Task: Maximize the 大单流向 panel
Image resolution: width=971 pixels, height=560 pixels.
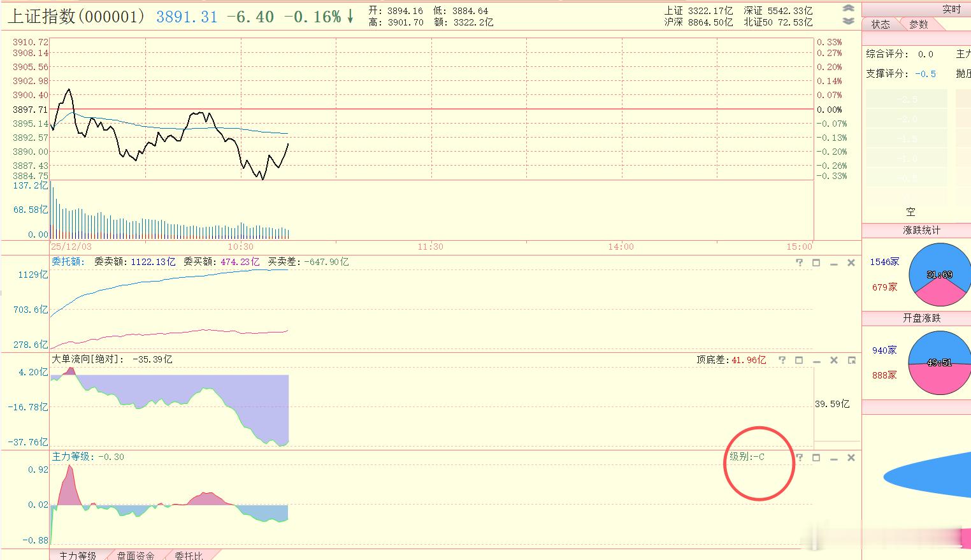Action: pyautogui.click(x=799, y=360)
